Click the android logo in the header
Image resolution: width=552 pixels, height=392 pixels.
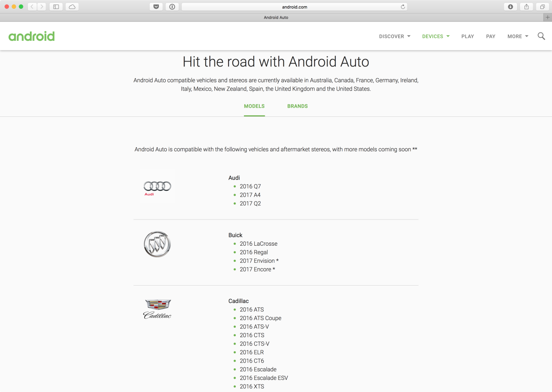click(x=32, y=36)
